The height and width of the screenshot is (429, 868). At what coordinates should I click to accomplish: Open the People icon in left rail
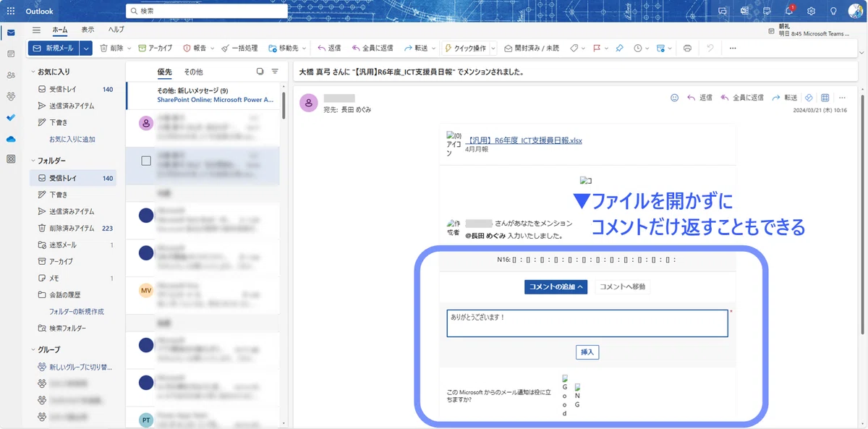point(10,75)
